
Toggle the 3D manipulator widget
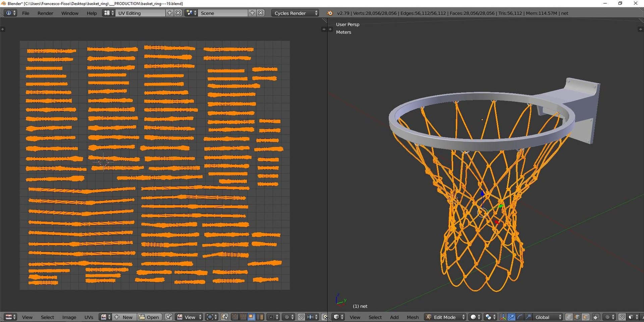[503, 317]
